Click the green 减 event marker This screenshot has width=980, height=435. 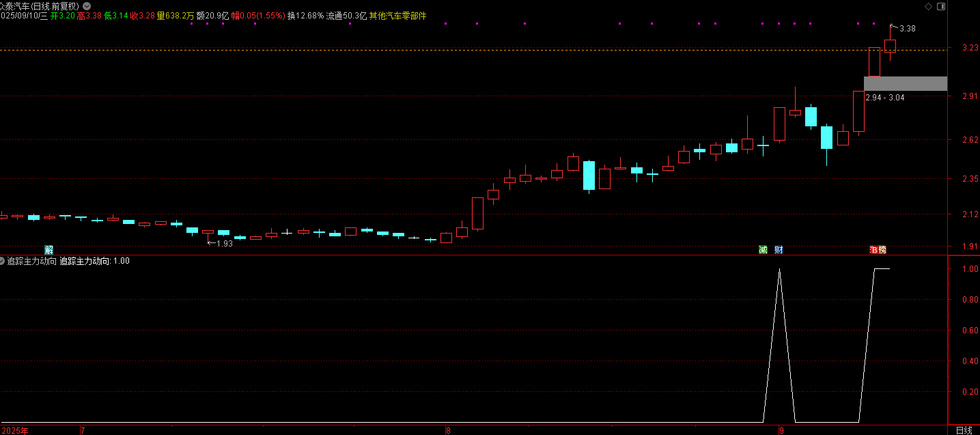pyautogui.click(x=763, y=250)
